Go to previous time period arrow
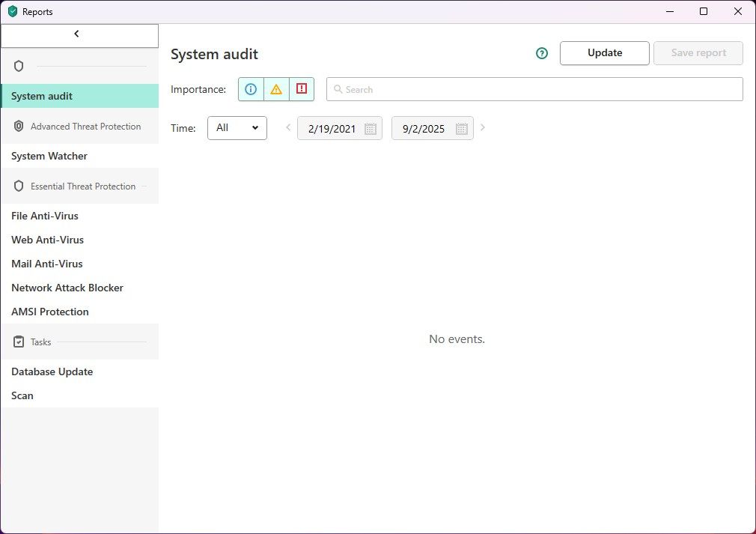The image size is (756, 534). [x=288, y=128]
